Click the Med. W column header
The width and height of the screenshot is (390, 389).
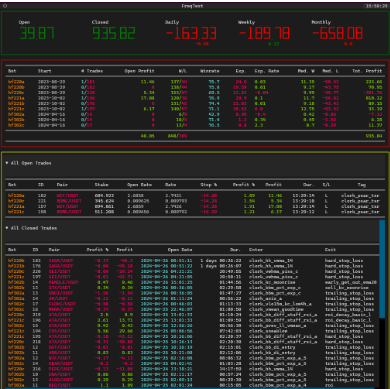click(x=306, y=71)
